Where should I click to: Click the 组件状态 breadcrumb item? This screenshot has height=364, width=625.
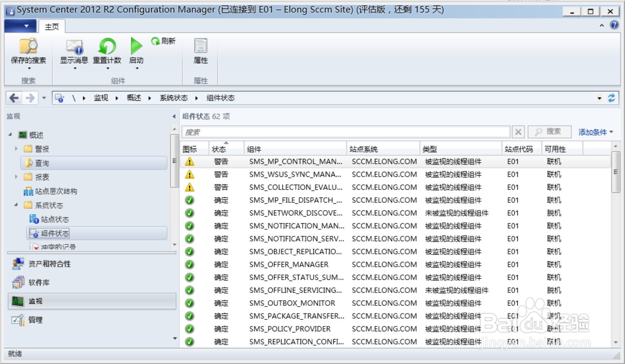(x=221, y=98)
